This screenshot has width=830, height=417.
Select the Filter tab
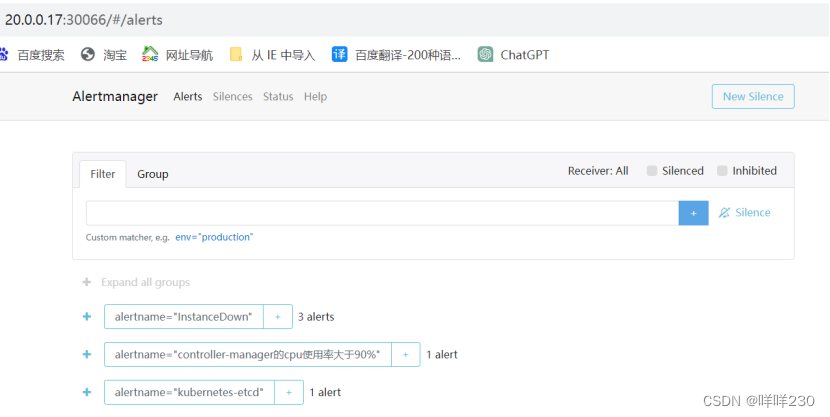coord(103,174)
